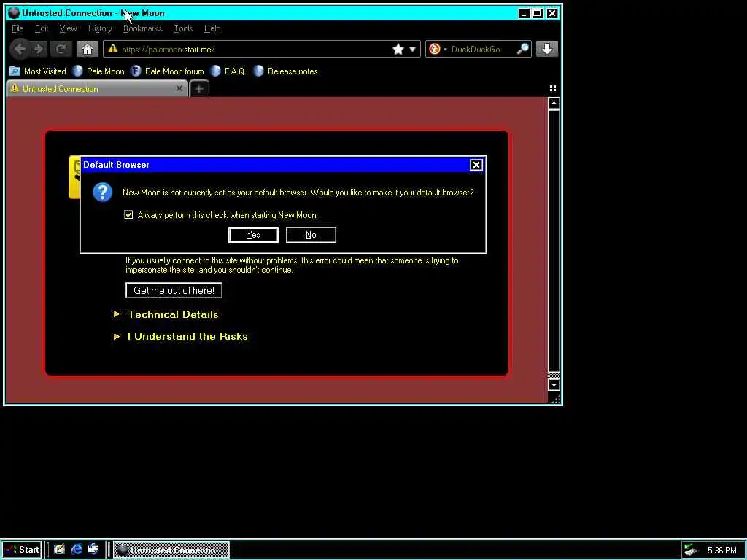
Task: Expand I Understand the Risks section
Action: [x=181, y=336]
